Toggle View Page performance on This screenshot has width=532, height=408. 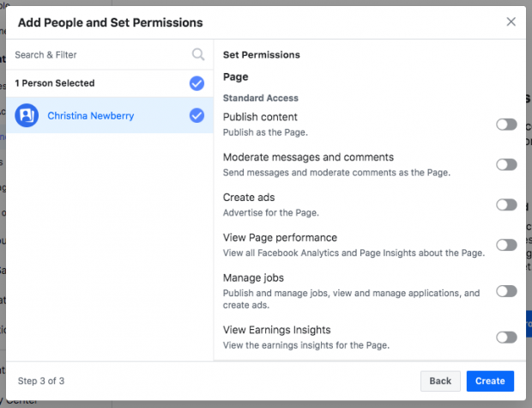[506, 245]
